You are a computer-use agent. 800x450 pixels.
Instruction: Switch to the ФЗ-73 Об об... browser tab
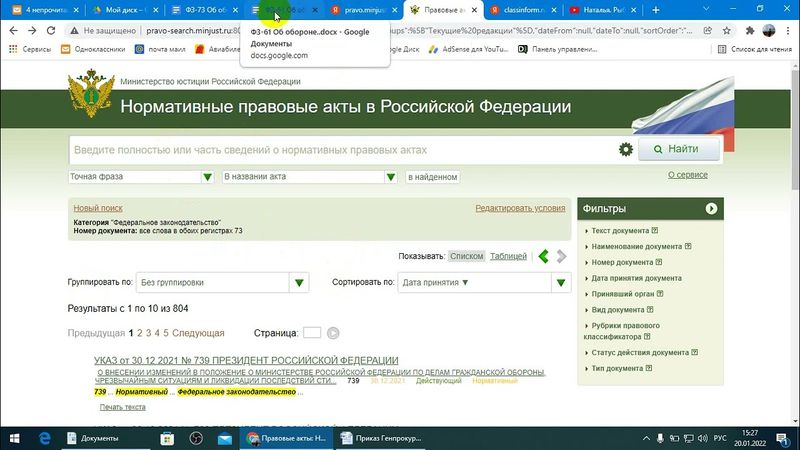(205, 10)
